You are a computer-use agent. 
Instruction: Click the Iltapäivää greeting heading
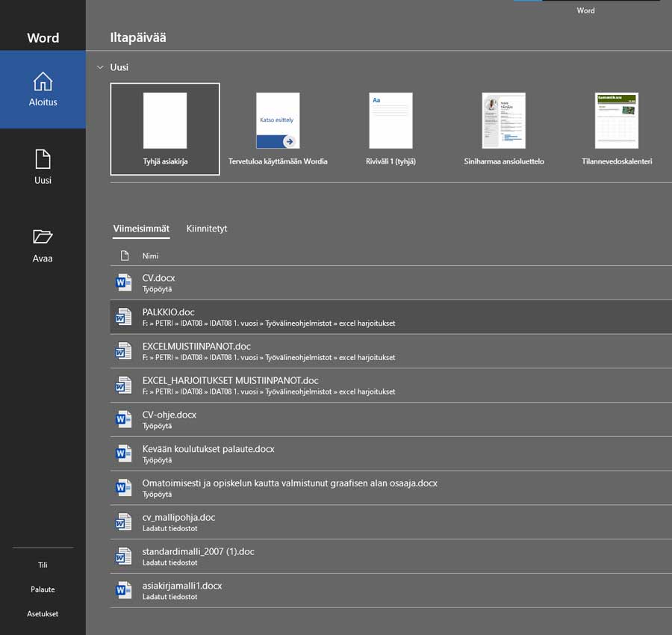[x=138, y=37]
